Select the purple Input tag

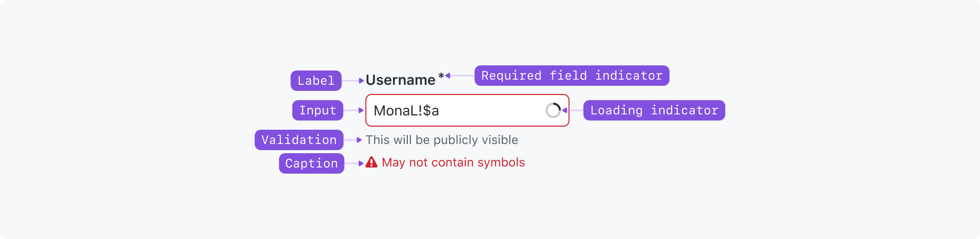(x=317, y=110)
